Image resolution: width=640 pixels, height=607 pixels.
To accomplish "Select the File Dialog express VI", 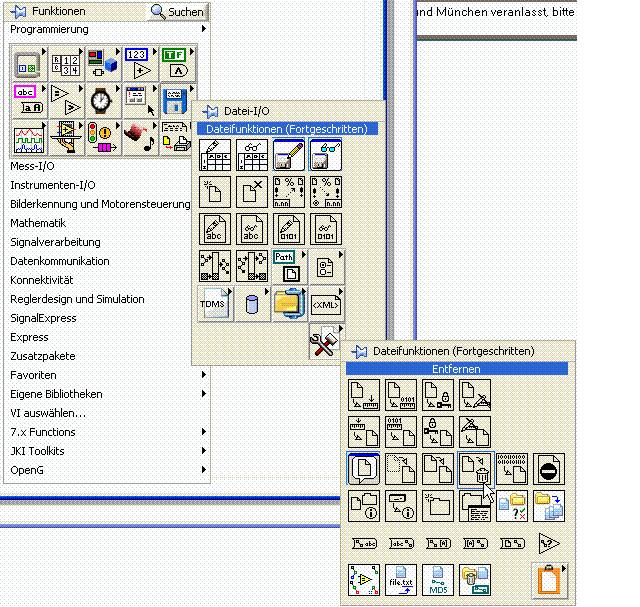I will 364,468.
